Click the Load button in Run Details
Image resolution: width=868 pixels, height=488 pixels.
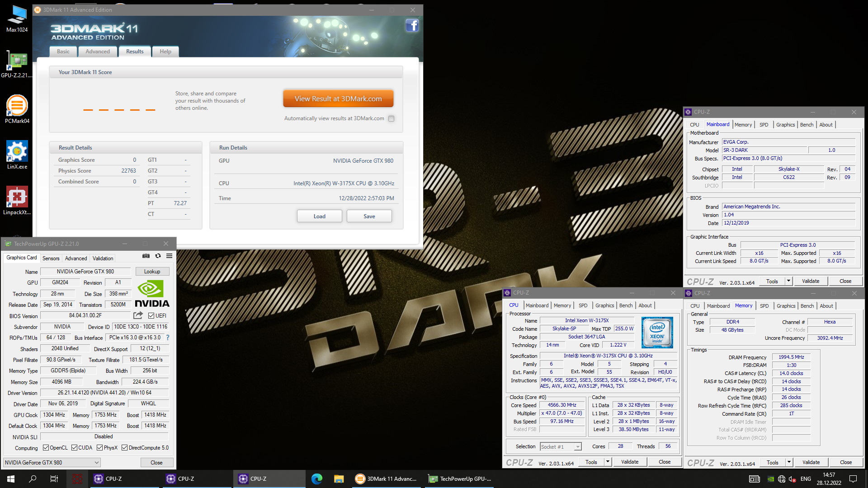(x=320, y=216)
